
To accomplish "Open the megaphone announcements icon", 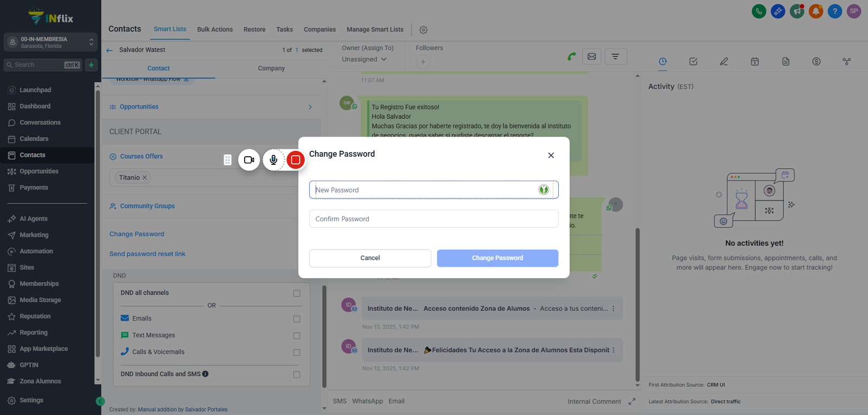I will point(797,11).
